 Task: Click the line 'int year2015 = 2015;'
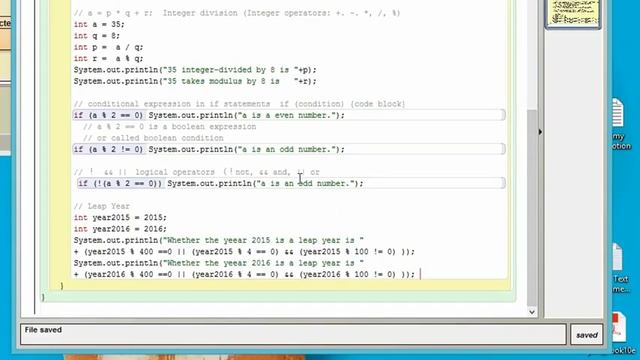120,218
